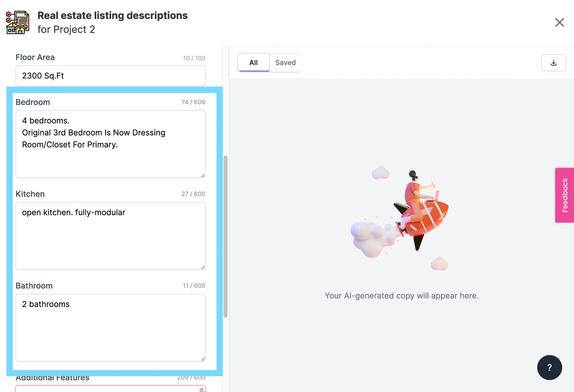Grab the Kitchen textarea resize handle
Viewport: 574px width, 392px height.
pos(203,267)
